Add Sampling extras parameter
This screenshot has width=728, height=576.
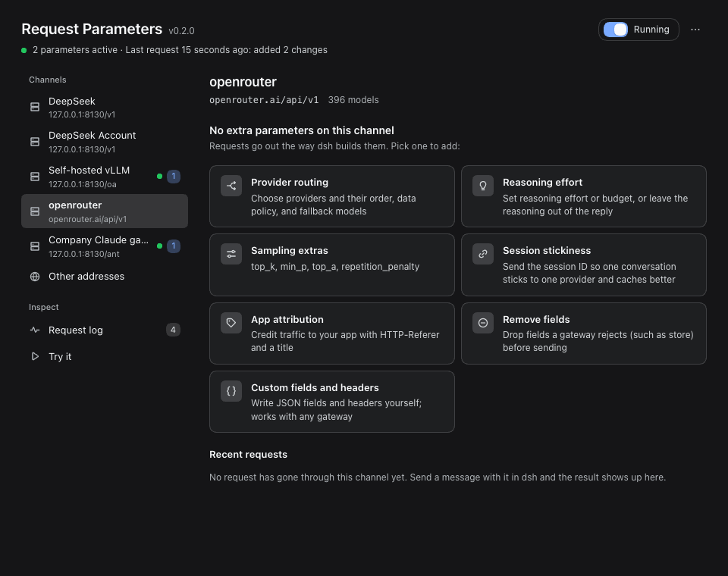point(332,265)
